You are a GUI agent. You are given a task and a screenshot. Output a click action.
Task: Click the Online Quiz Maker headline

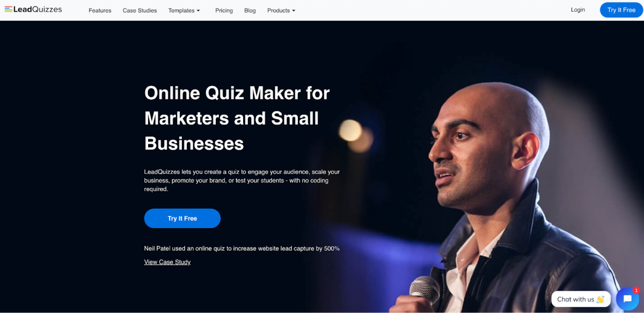pyautogui.click(x=237, y=118)
